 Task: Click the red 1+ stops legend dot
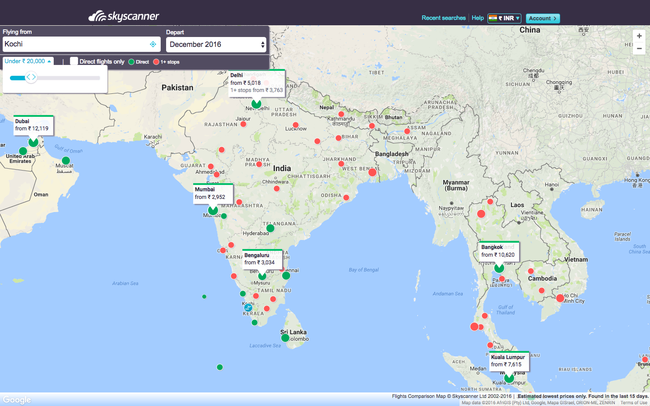coord(156,62)
